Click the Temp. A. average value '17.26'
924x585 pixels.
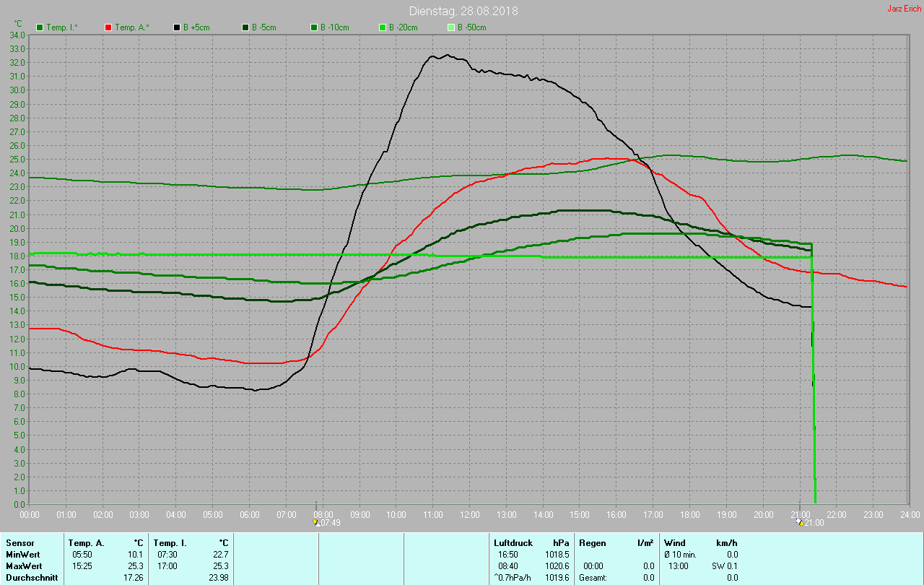point(134,577)
